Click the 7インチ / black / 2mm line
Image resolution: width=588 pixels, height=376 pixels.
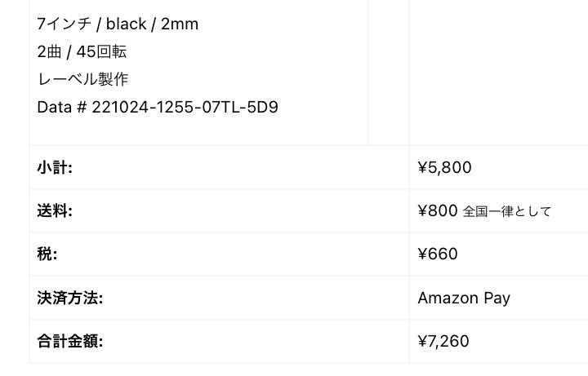tap(118, 24)
